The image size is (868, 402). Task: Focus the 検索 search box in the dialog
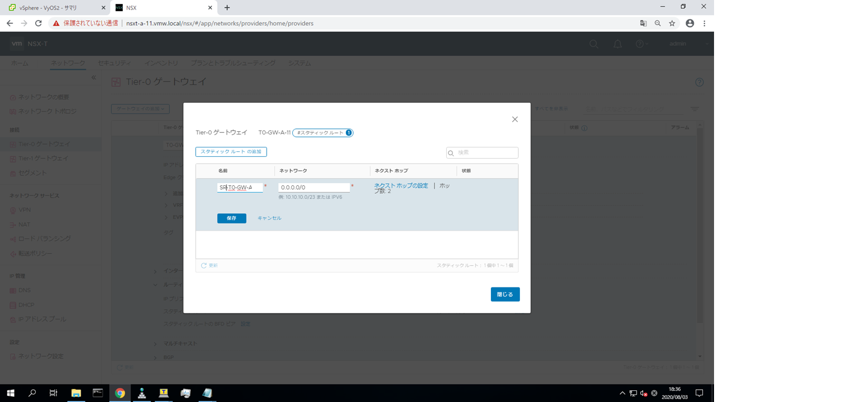pos(482,152)
